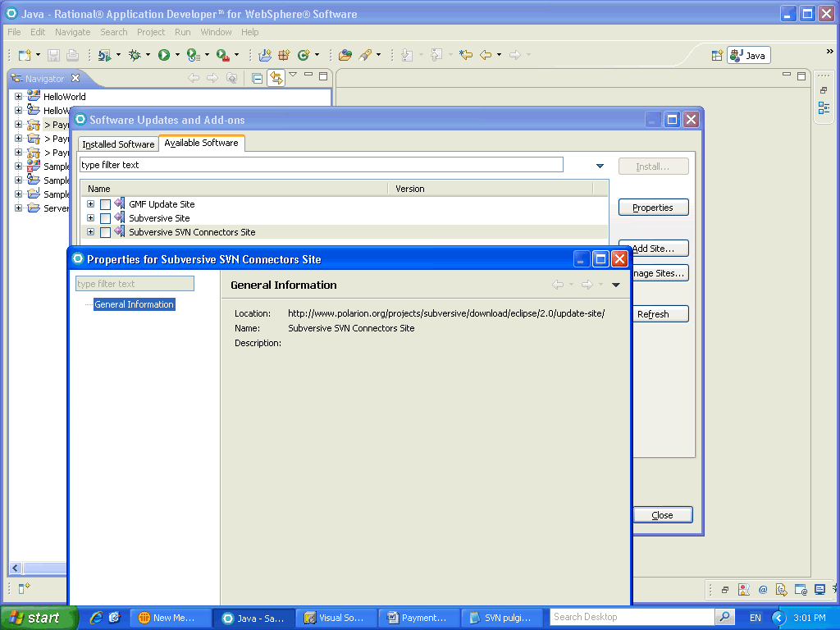This screenshot has width=840, height=630.
Task: Click the filter text field in Available Software
Action: (x=322, y=165)
